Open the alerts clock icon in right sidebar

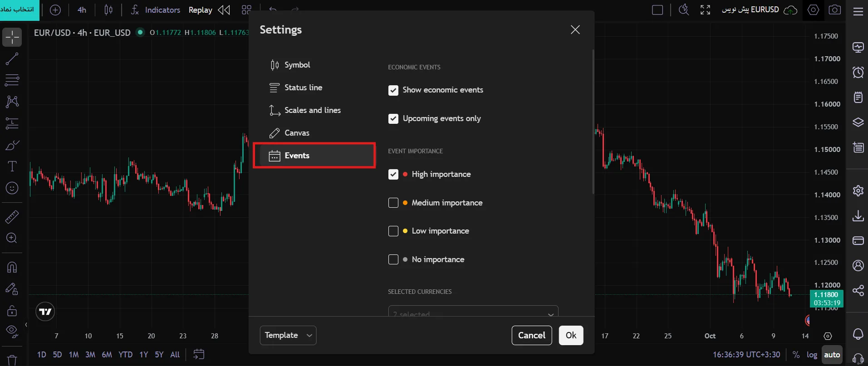(x=858, y=72)
